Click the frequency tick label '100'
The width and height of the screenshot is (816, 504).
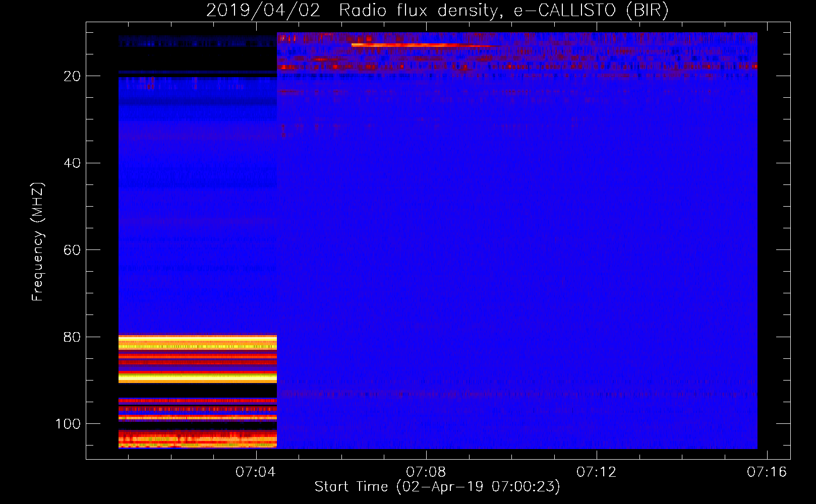(x=68, y=424)
